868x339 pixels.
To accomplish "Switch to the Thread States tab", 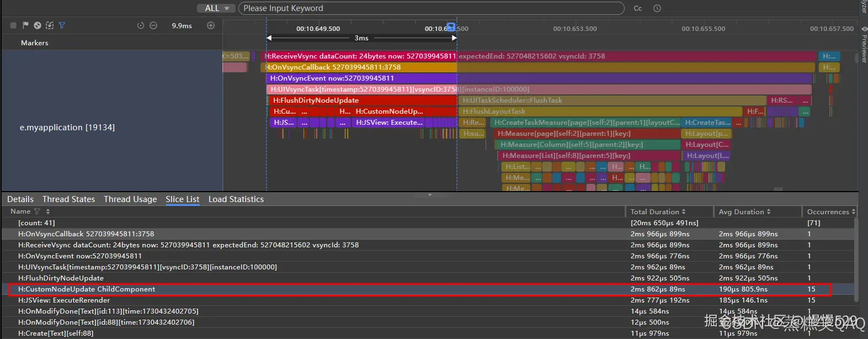I will point(68,199).
